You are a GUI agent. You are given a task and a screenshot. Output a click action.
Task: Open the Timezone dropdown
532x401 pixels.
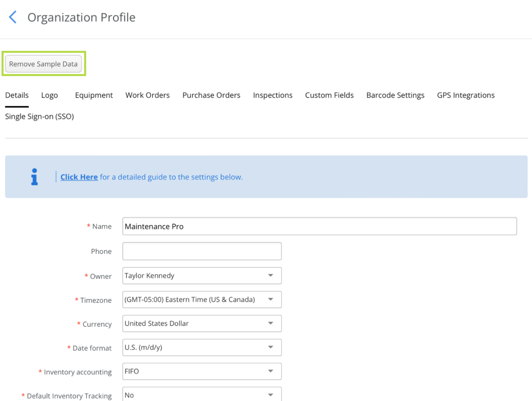click(x=202, y=299)
